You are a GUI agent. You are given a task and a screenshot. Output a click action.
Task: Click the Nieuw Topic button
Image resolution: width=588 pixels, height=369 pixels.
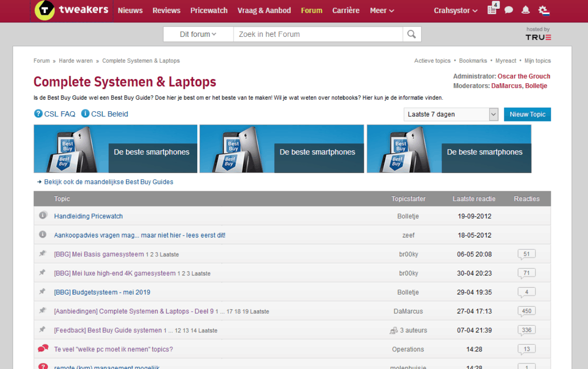[x=528, y=114]
